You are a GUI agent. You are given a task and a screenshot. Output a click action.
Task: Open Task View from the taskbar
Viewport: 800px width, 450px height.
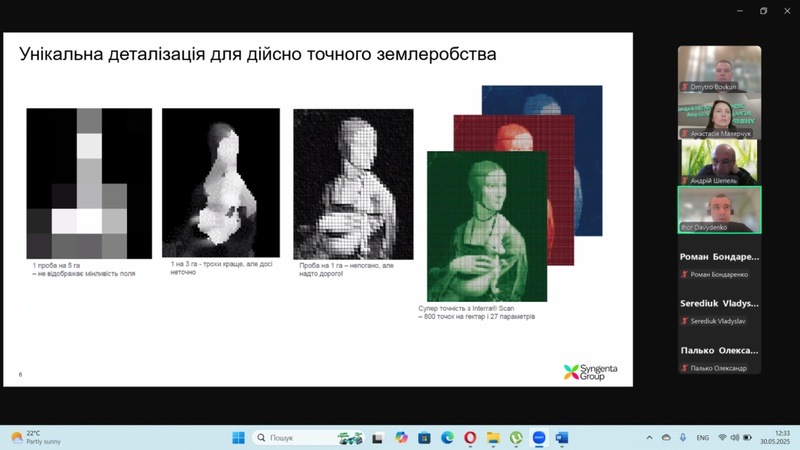click(x=378, y=438)
